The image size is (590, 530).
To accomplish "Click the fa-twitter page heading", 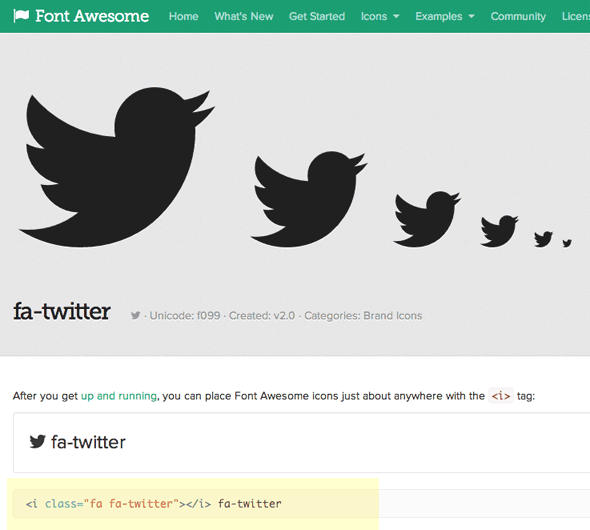I will (x=62, y=311).
